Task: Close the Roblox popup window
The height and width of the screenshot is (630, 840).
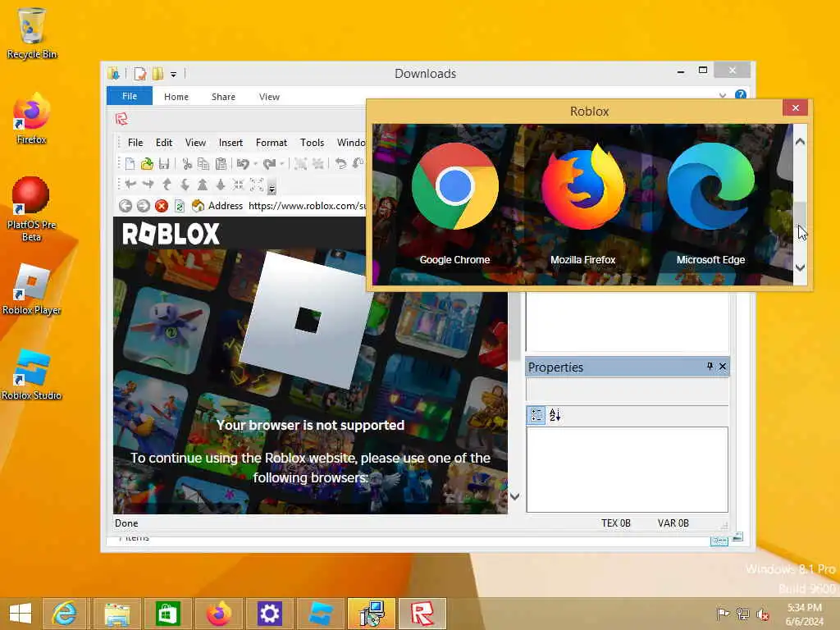Action: [x=795, y=107]
